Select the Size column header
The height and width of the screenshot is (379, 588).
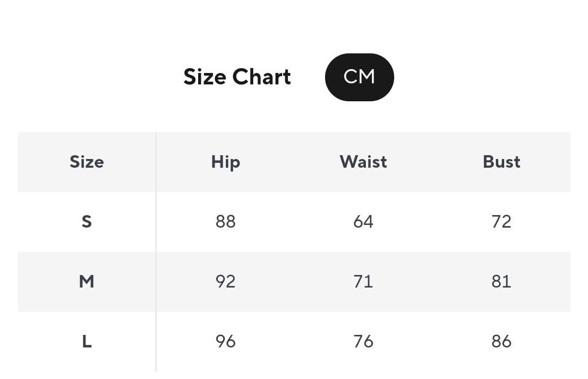pos(87,162)
